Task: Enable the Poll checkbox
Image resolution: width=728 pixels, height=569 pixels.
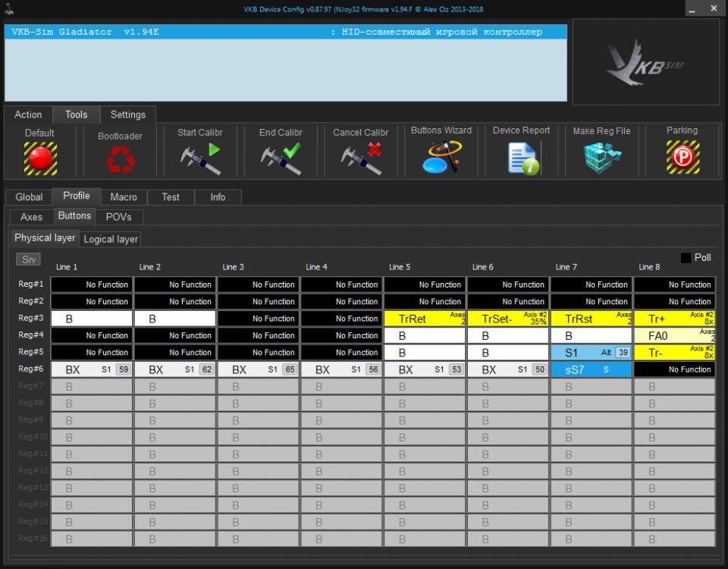Action: tap(686, 258)
